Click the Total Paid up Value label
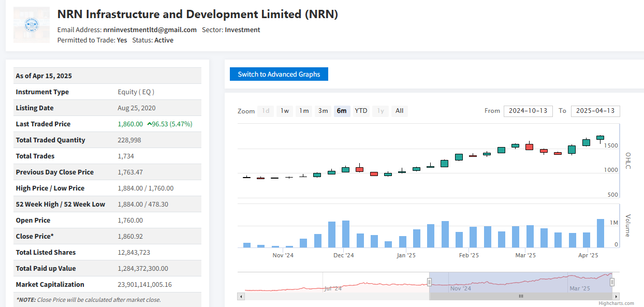This screenshot has width=644, height=307. (46, 268)
